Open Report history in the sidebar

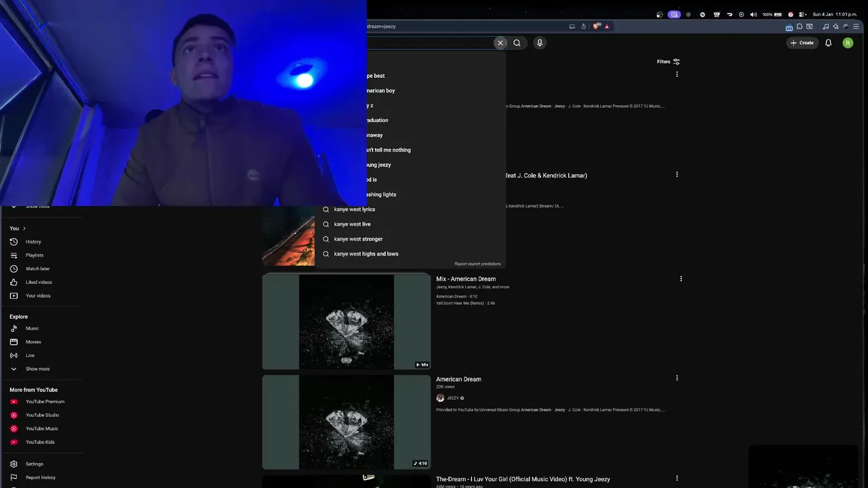[x=41, y=478]
